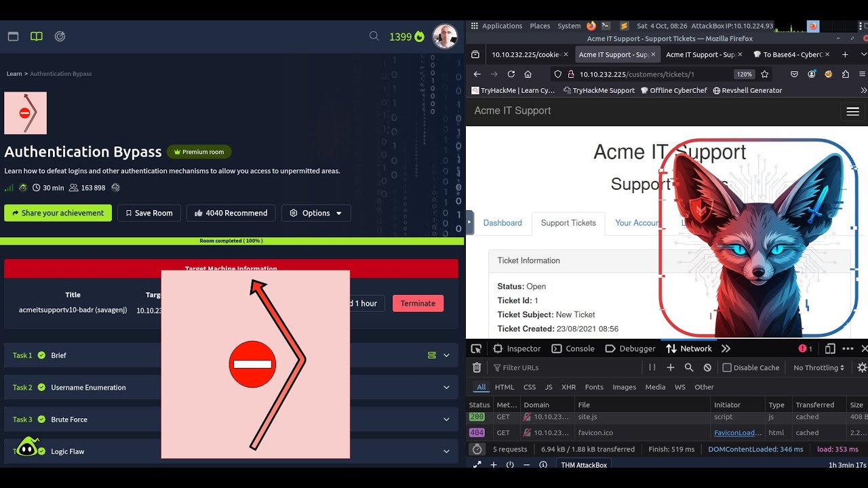
Task: Activate the DevTools element picker
Action: pos(476,348)
